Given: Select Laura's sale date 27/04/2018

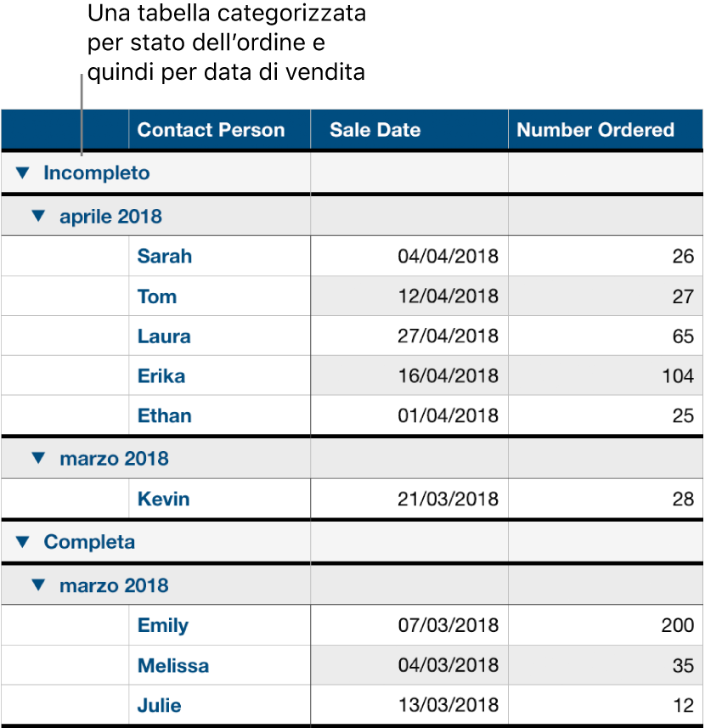Looking at the screenshot, I should (448, 336).
